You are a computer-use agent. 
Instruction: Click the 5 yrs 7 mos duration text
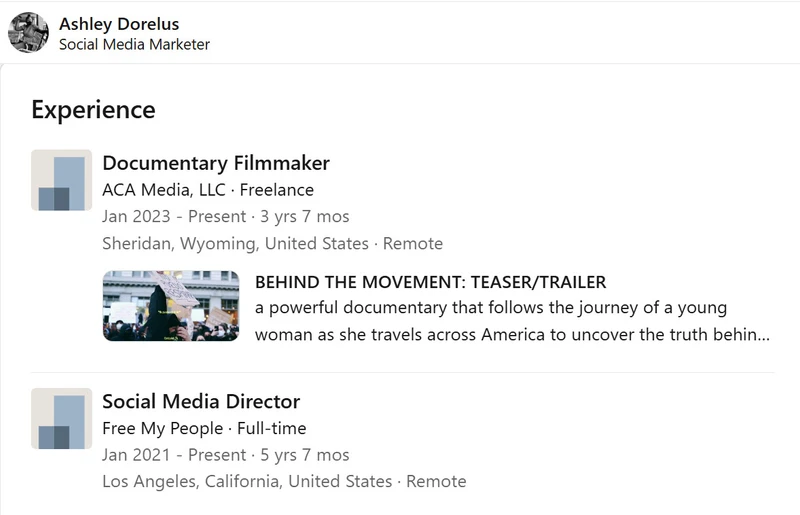coord(305,455)
